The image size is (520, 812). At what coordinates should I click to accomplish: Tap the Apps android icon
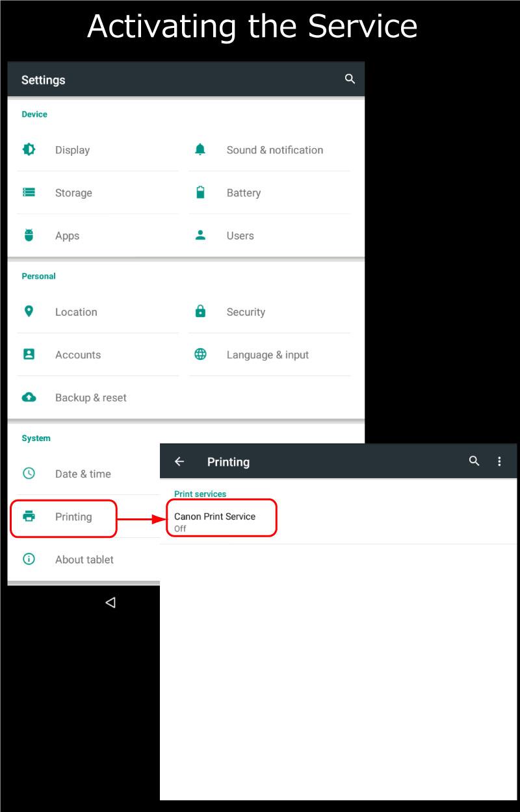click(29, 235)
